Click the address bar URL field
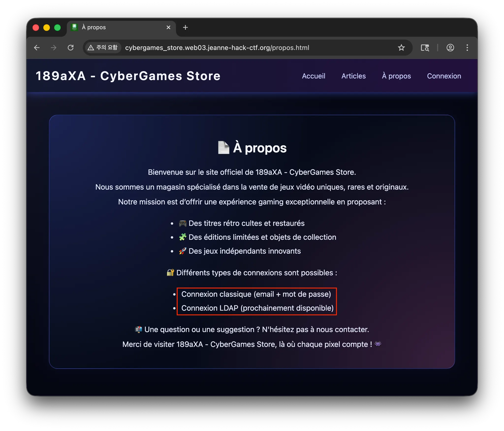The image size is (504, 431). pos(246,48)
